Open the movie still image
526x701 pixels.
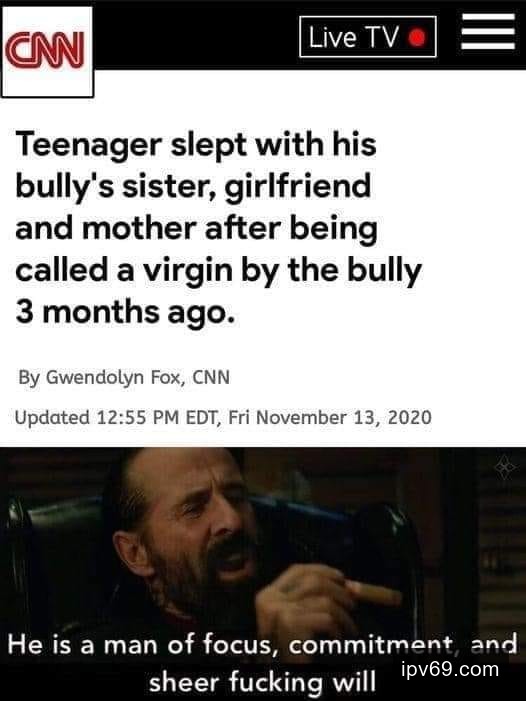coord(263,574)
